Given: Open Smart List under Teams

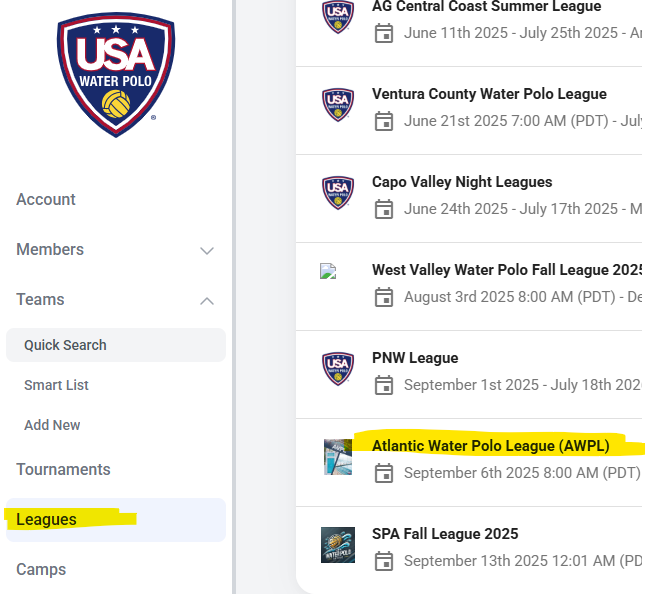Looking at the screenshot, I should 56,385.
